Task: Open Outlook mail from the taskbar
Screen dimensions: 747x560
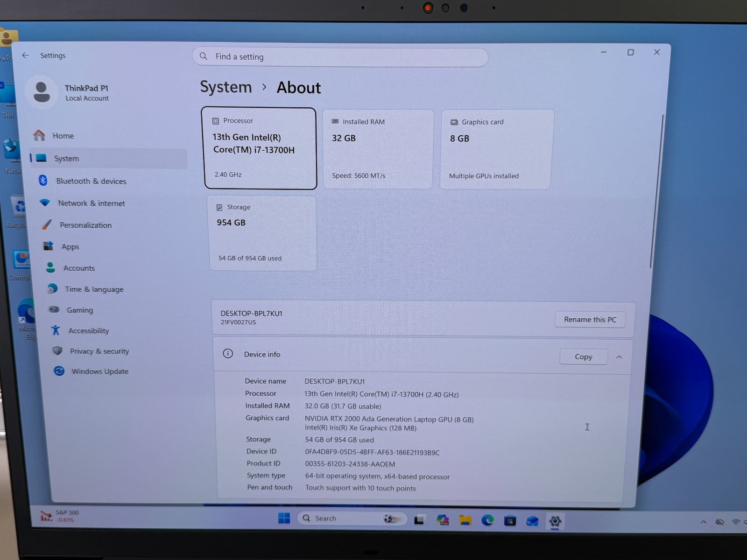Action: pyautogui.click(x=532, y=521)
